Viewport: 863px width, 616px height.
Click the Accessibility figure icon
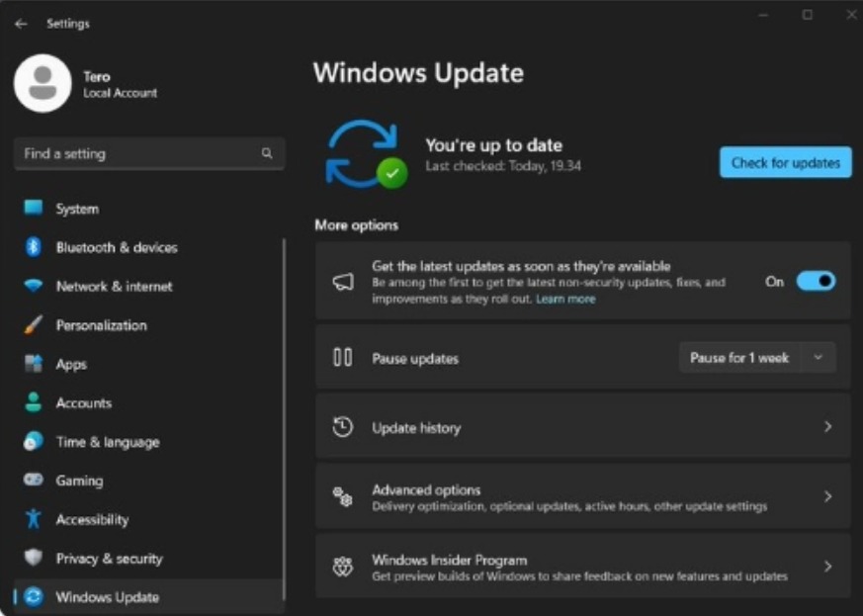pos(31,519)
